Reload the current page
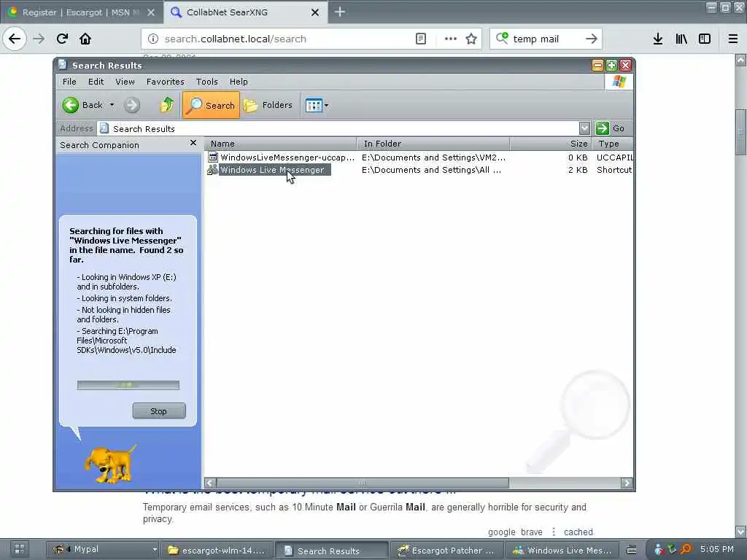Image resolution: width=747 pixels, height=560 pixels. (x=63, y=39)
